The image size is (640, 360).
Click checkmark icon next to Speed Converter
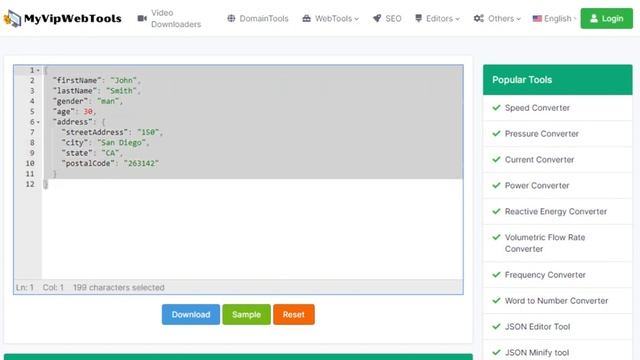click(x=496, y=108)
